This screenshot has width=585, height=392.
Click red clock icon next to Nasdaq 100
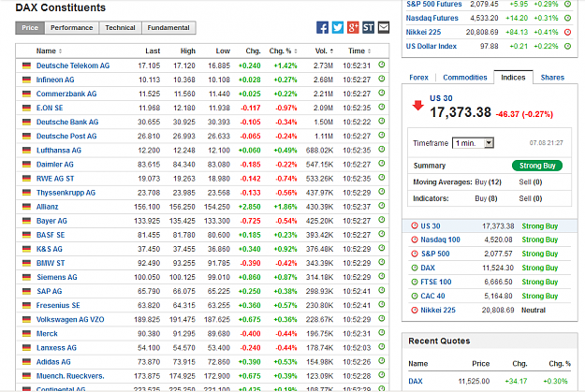coord(415,240)
